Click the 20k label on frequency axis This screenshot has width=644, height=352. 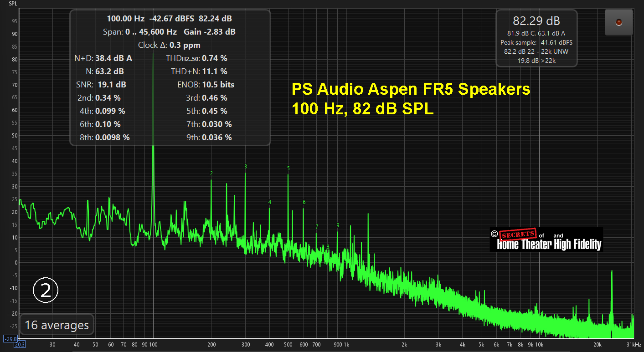tap(598, 345)
